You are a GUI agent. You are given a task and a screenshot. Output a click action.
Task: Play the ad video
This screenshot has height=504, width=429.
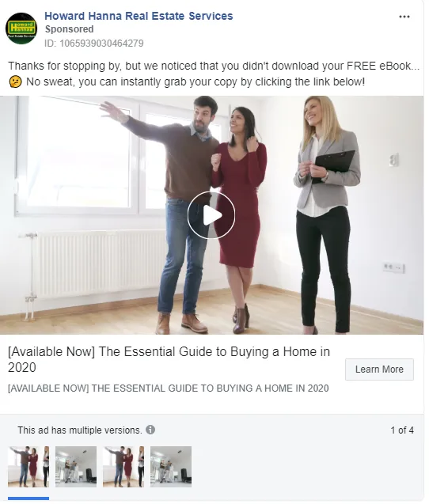211,215
